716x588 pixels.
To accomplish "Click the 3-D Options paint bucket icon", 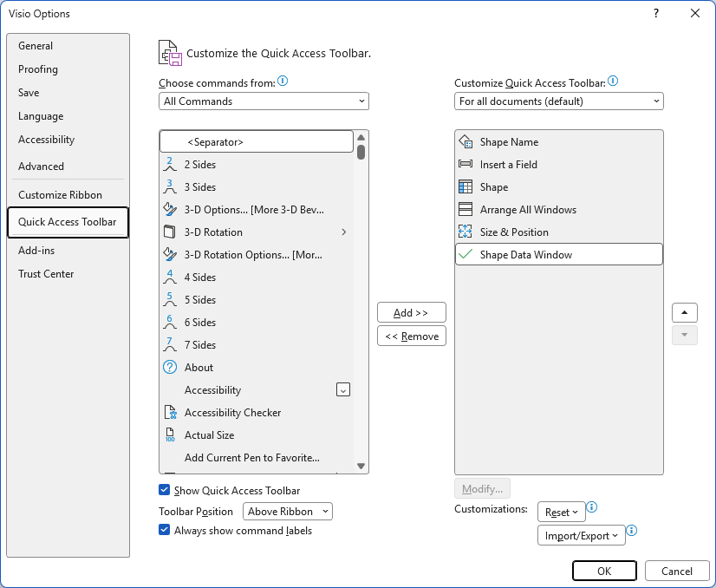I will coord(170,209).
